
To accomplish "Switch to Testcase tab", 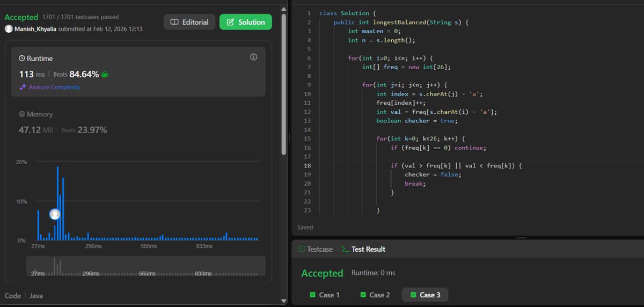I will 315,249.
